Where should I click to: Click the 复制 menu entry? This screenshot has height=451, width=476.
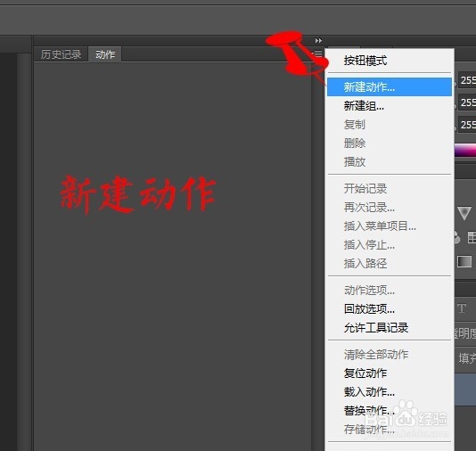[390, 125]
